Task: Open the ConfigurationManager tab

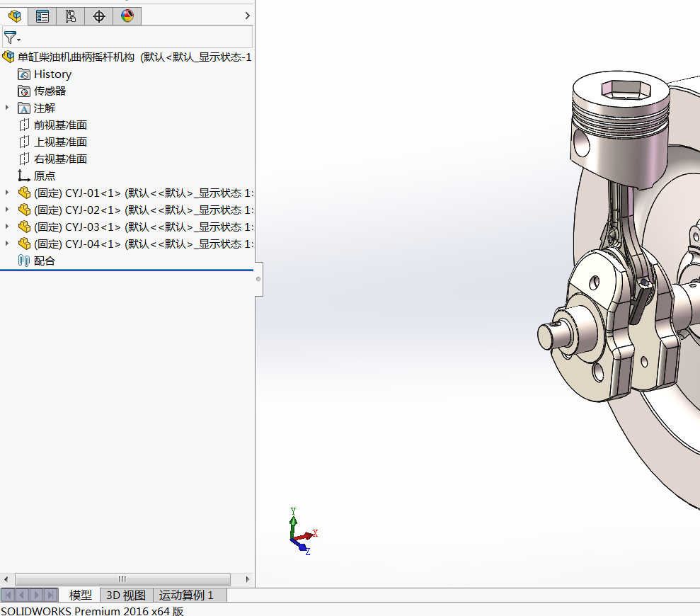Action: [71, 16]
